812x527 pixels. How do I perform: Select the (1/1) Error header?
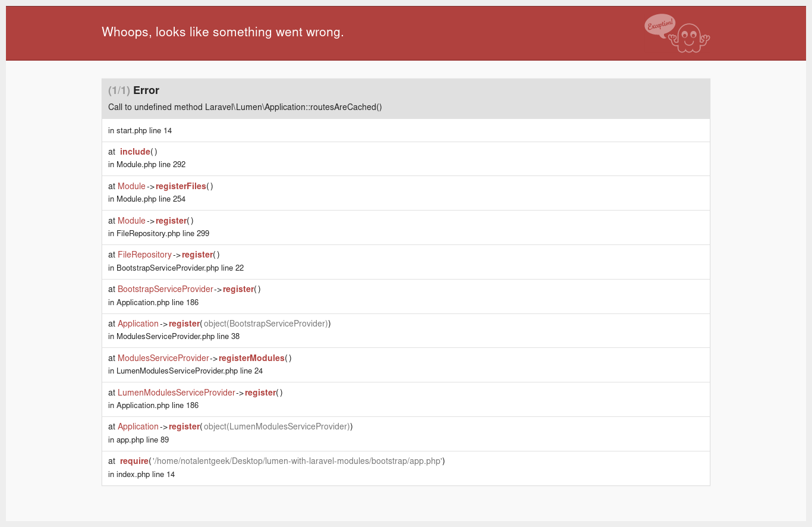click(x=132, y=90)
